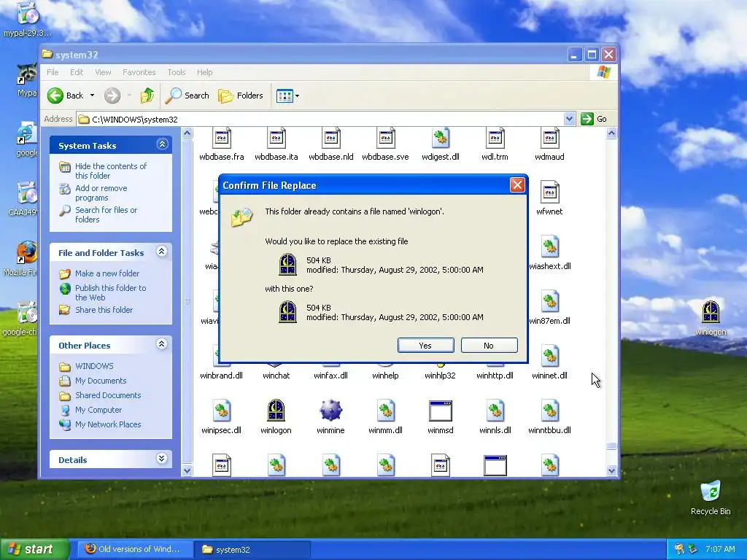Screen dimensions: 747x560
Task: Open the Recycle Bin on the desktop
Action: coord(711,492)
